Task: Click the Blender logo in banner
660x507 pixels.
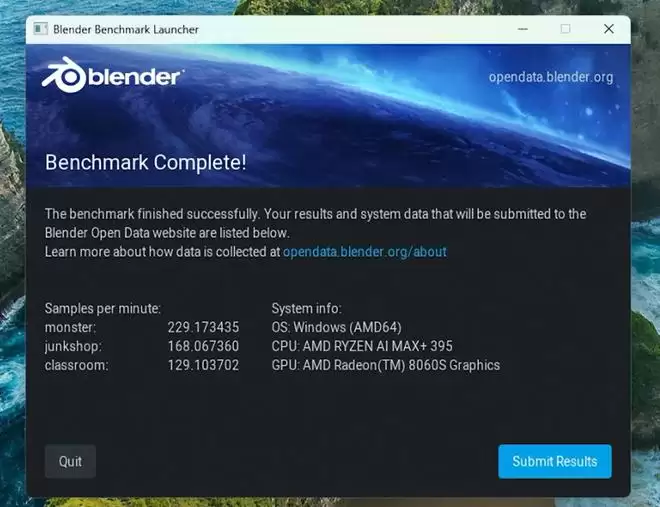Action: (x=112, y=75)
